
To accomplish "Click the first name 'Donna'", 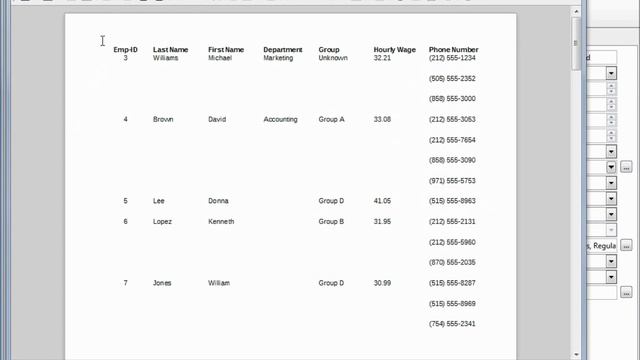I will 218,201.
